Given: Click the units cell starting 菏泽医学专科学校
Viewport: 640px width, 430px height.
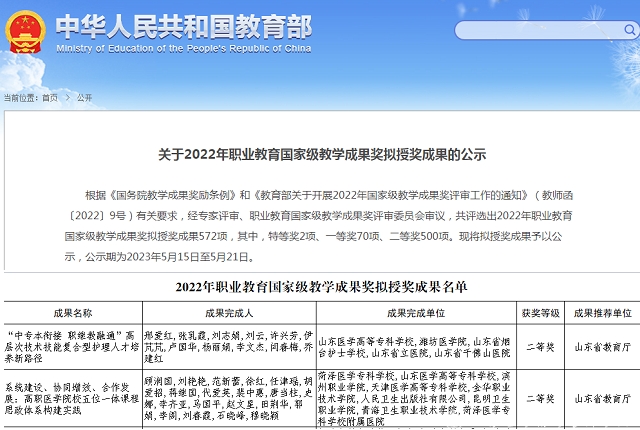Looking at the screenshot, I should [416, 399].
